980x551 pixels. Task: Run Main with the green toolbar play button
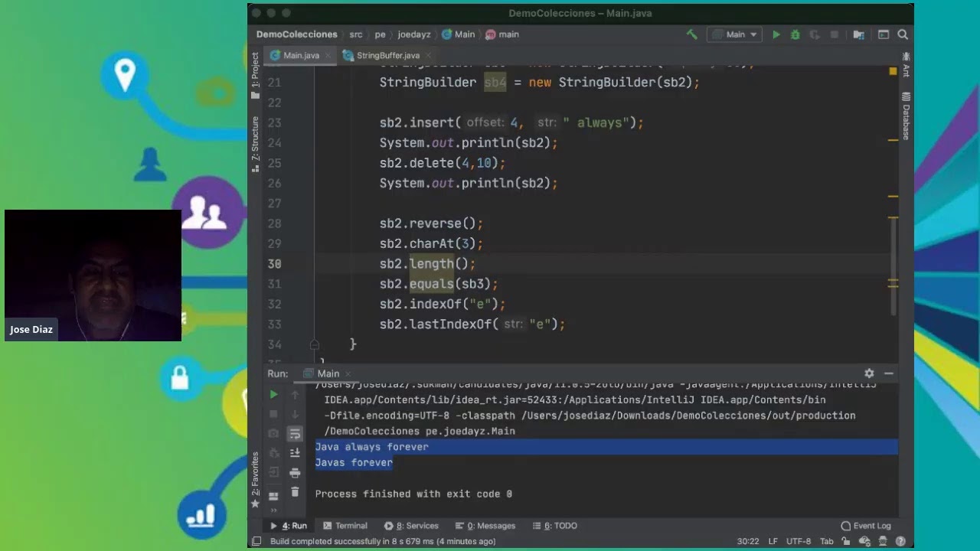pyautogui.click(x=776, y=34)
